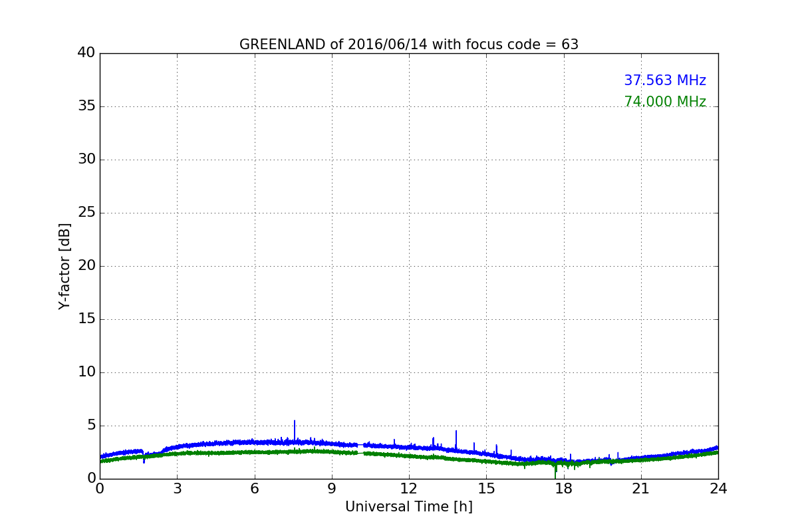Click the '6' tick on the time axis
The image size is (798, 532).
click(x=254, y=489)
